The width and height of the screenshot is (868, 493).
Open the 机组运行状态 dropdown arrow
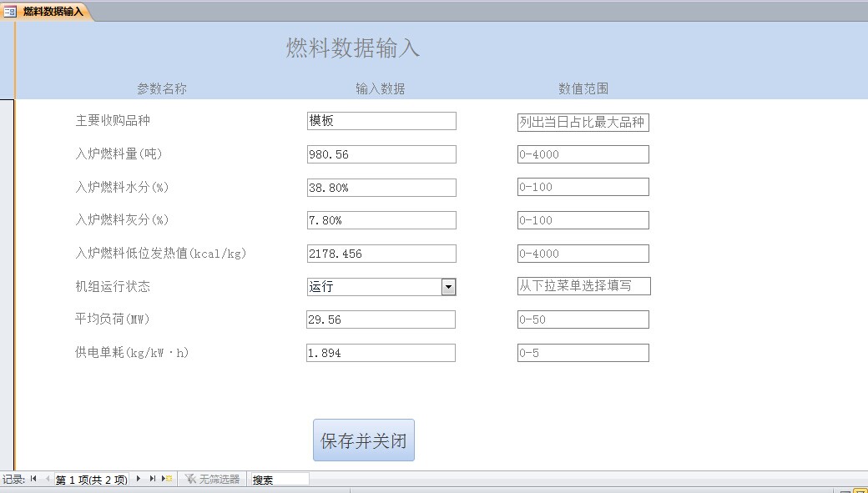tap(448, 287)
